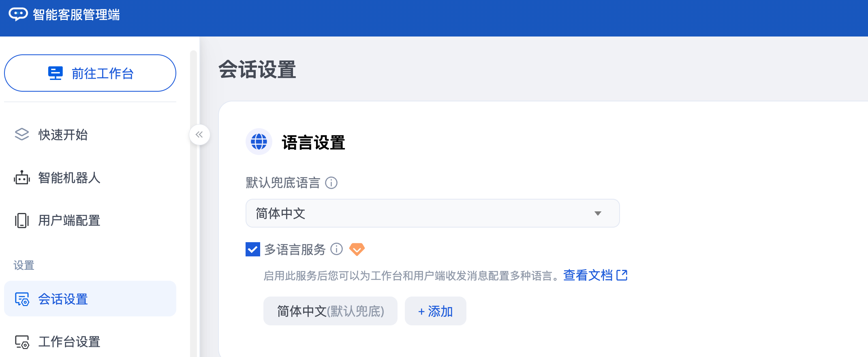The image size is (868, 357).
Task: Click the + 添加 language button
Action: [435, 311]
